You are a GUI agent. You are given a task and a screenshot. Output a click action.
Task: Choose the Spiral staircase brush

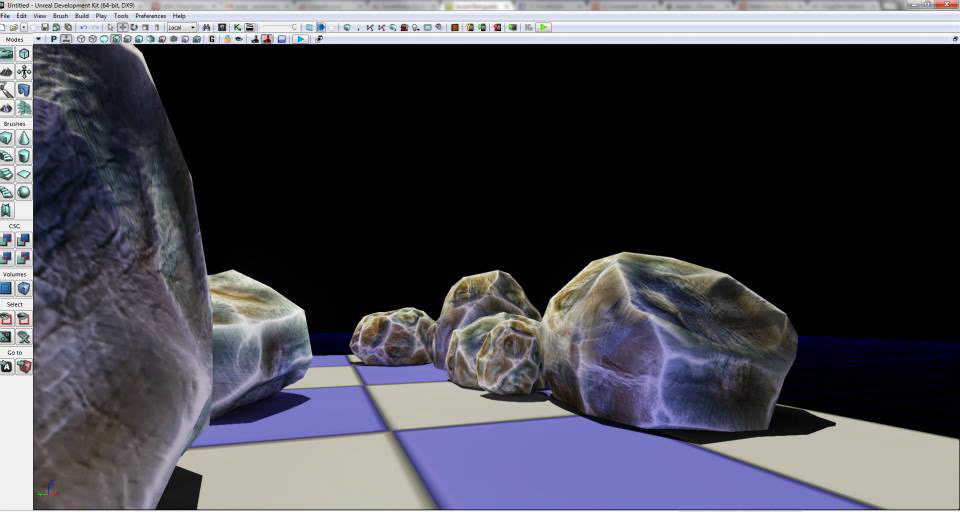click(6, 192)
